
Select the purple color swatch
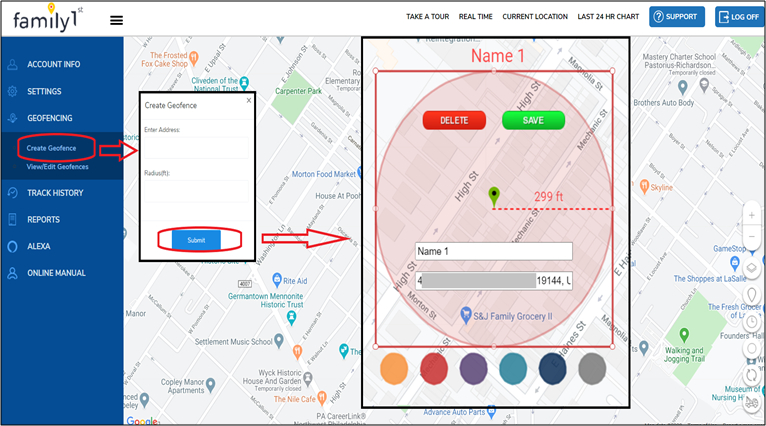473,369
